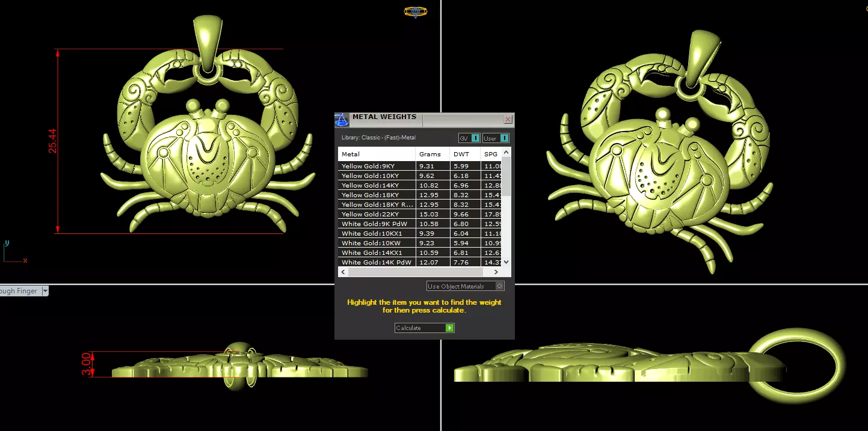Viewport: 868px width, 431px height.
Task: Click the 3.00 thickness dimension label
Action: coord(86,364)
